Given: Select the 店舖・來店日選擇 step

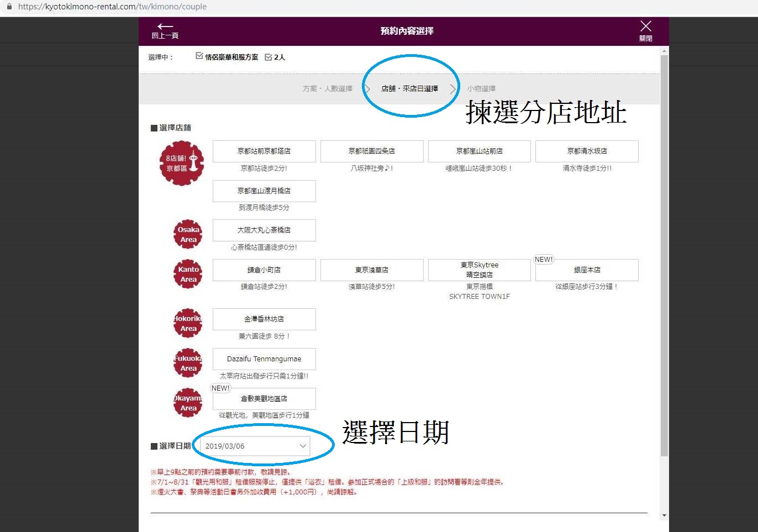Looking at the screenshot, I should click(410, 88).
